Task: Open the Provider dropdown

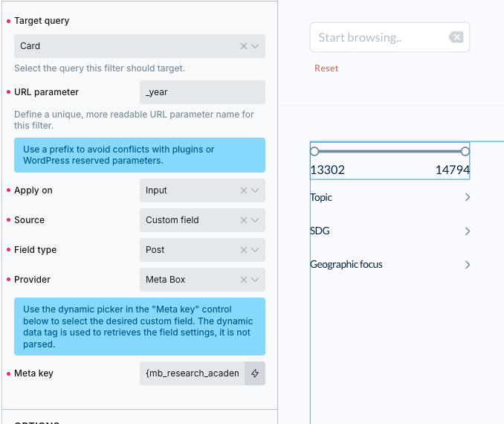Action: click(x=256, y=280)
